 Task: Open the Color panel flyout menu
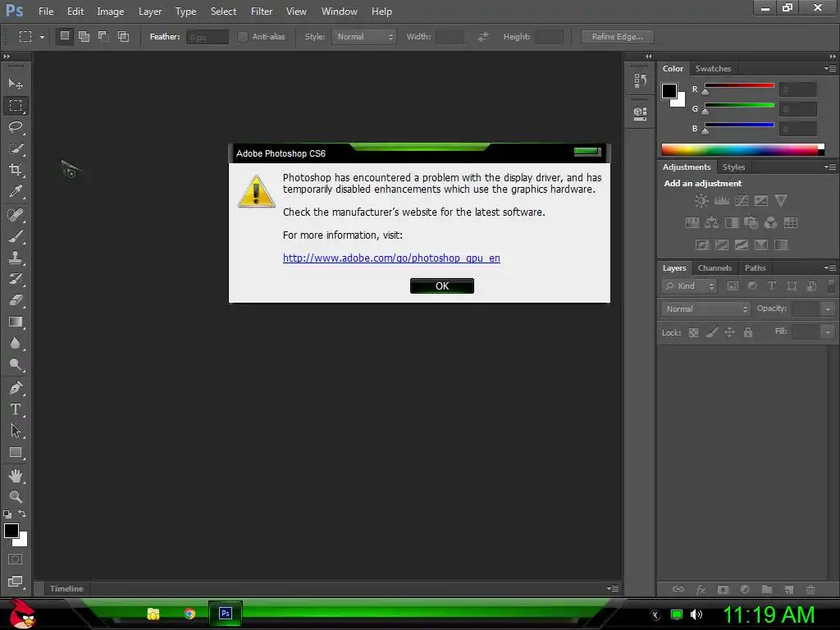pos(830,69)
